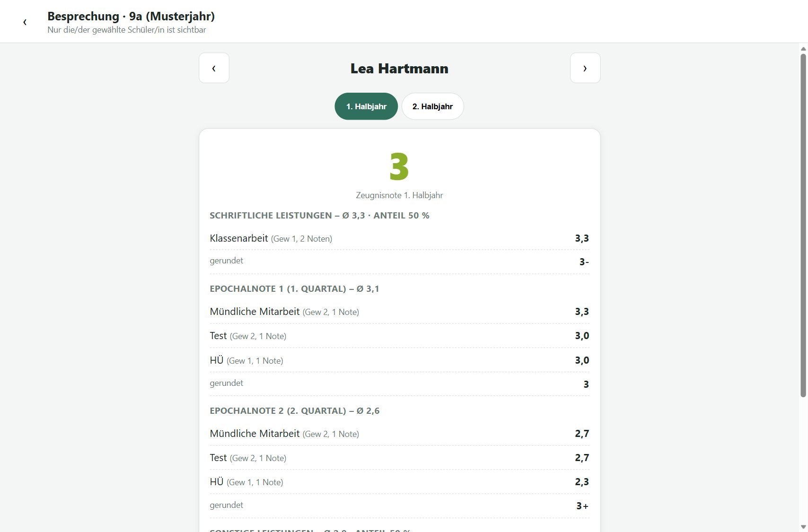
Task: Go back using the header back arrow
Action: pyautogui.click(x=25, y=22)
